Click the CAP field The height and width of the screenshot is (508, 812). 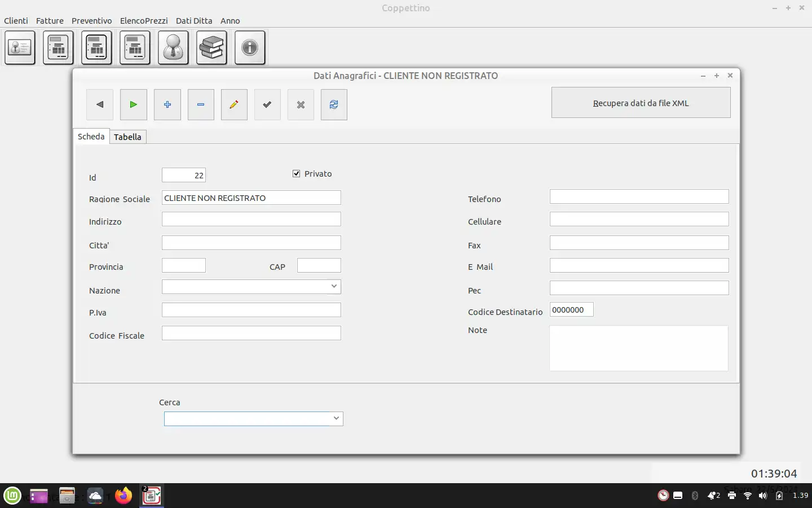319,265
